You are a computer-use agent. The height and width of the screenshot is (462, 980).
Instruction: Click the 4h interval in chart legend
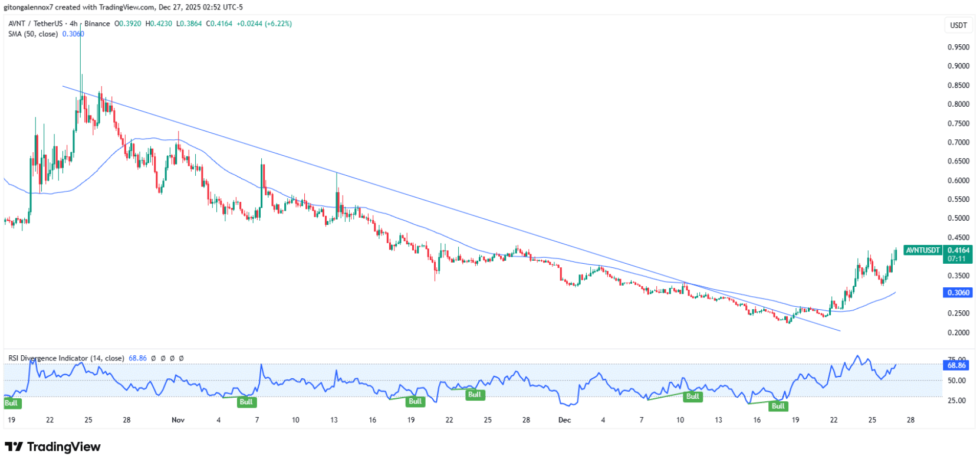tap(73, 24)
